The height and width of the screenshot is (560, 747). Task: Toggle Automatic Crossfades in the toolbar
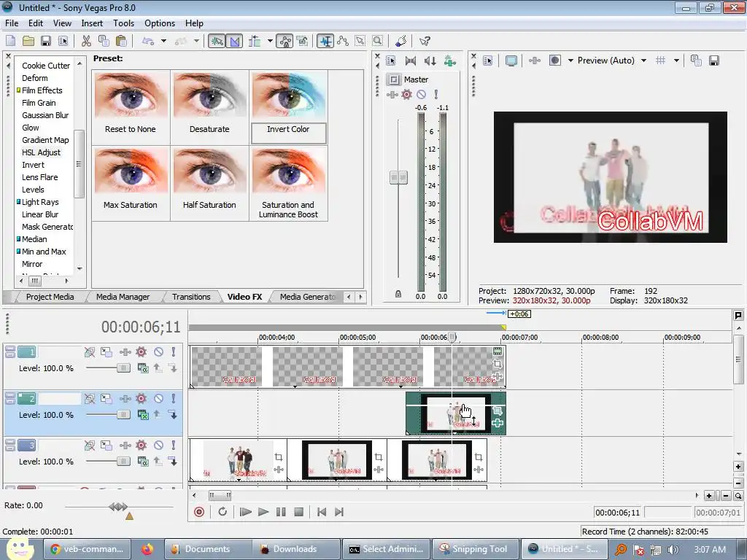(234, 41)
